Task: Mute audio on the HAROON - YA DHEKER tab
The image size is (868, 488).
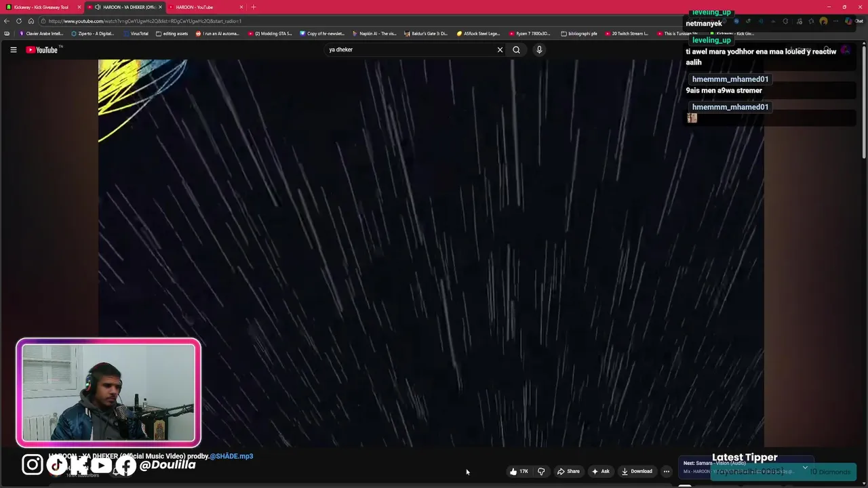Action: coord(98,7)
